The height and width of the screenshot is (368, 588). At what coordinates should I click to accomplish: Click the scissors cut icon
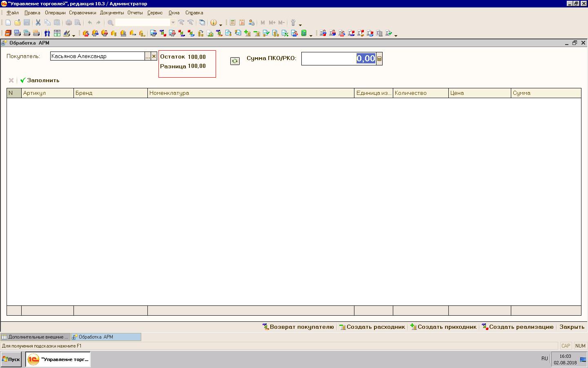38,23
